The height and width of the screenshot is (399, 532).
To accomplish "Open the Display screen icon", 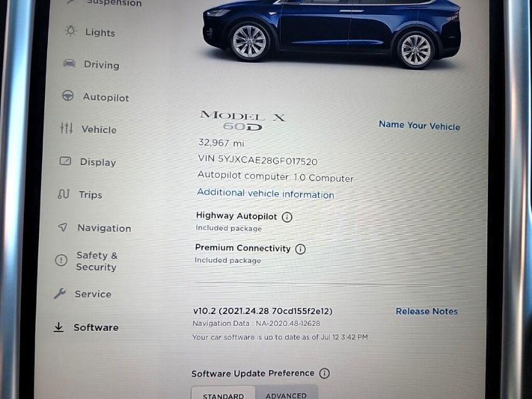I will tap(65, 161).
